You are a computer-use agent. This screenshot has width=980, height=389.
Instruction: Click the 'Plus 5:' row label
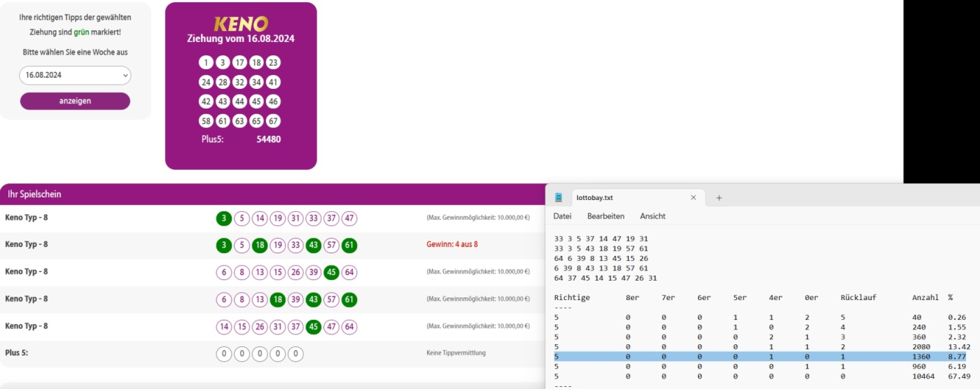tap(17, 353)
